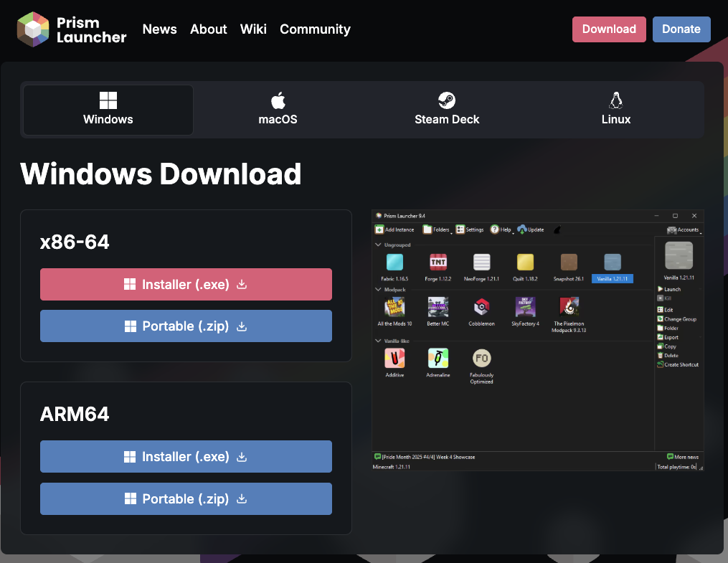Select the Windows platform tab

pyautogui.click(x=108, y=110)
